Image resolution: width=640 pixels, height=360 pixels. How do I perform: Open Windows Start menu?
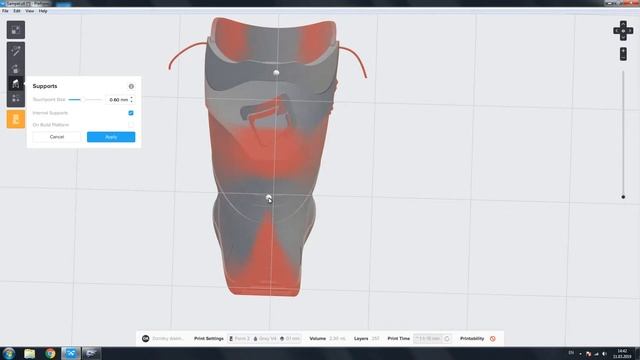[9, 353]
